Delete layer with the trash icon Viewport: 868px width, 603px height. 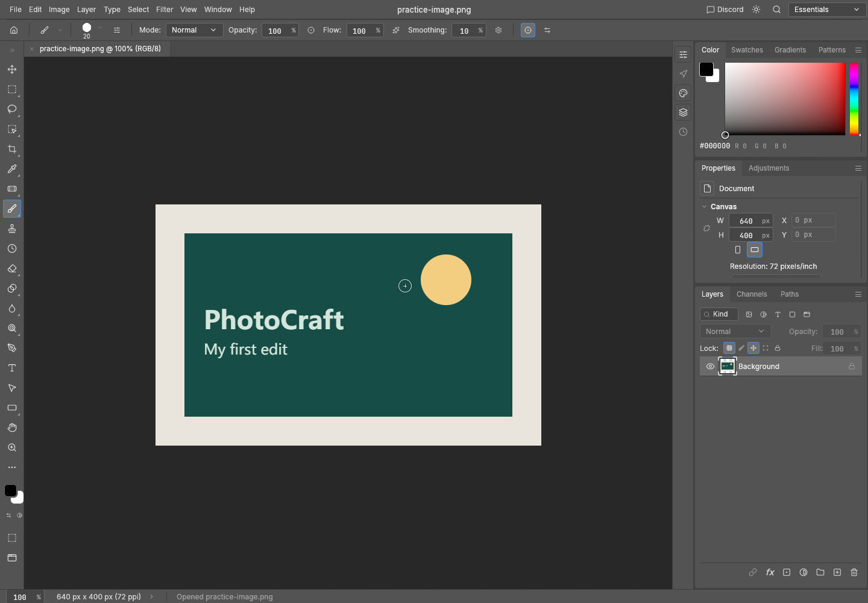pos(854,572)
